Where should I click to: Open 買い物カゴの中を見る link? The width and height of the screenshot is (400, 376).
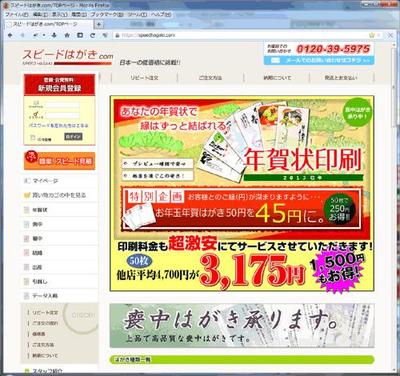(x=59, y=195)
